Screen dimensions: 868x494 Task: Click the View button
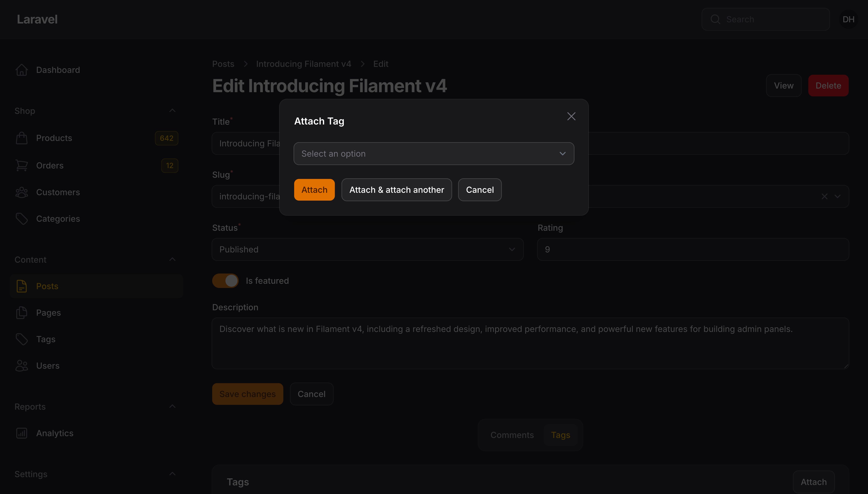coord(783,86)
